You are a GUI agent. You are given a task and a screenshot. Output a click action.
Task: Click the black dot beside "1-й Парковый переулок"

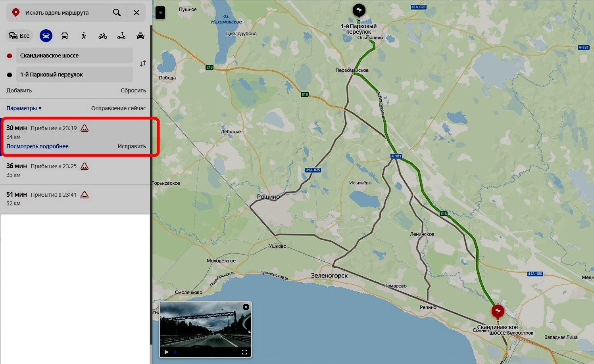[10, 75]
